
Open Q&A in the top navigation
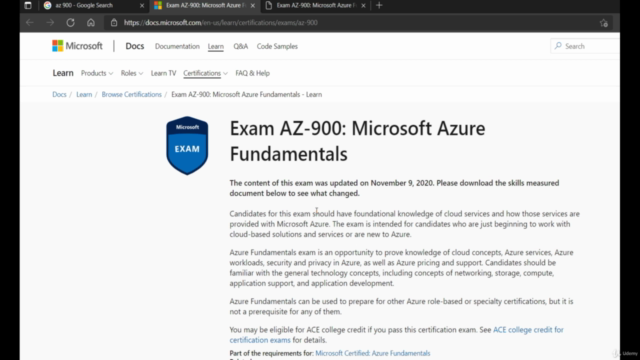pyautogui.click(x=240, y=46)
